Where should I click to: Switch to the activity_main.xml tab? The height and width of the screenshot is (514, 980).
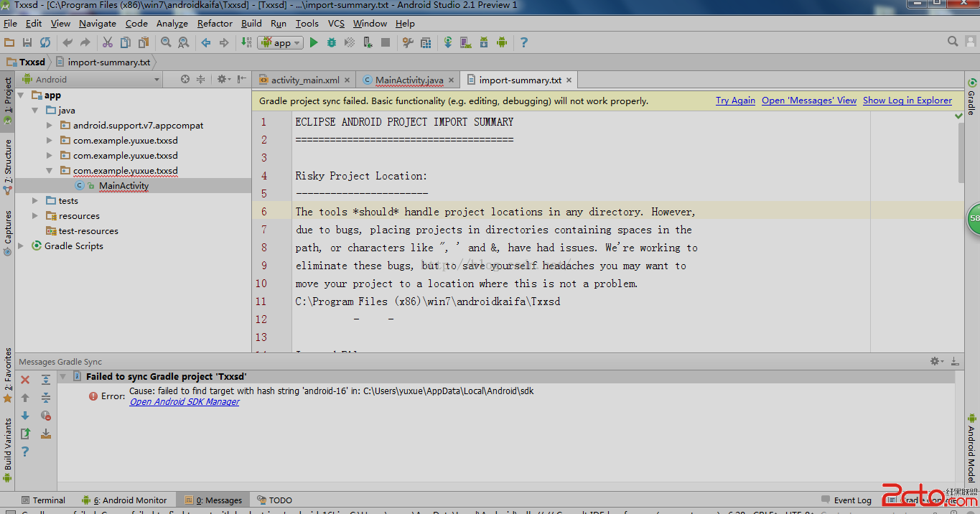(304, 80)
